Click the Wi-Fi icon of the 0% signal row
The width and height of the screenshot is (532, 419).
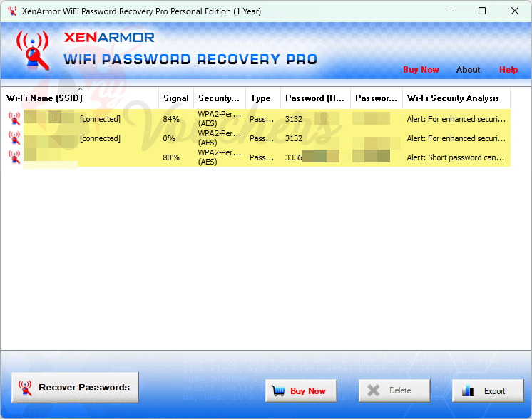pos(14,138)
